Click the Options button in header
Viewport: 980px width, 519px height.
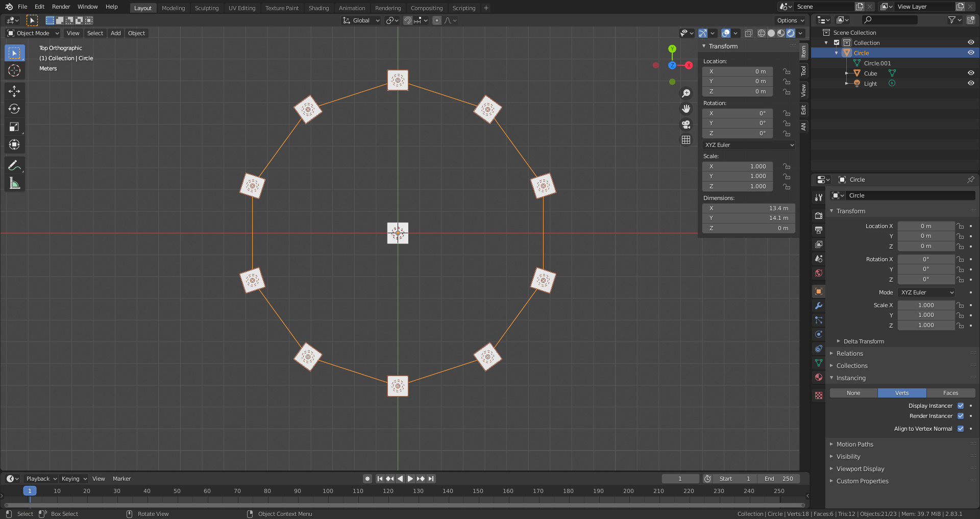pyautogui.click(x=790, y=20)
